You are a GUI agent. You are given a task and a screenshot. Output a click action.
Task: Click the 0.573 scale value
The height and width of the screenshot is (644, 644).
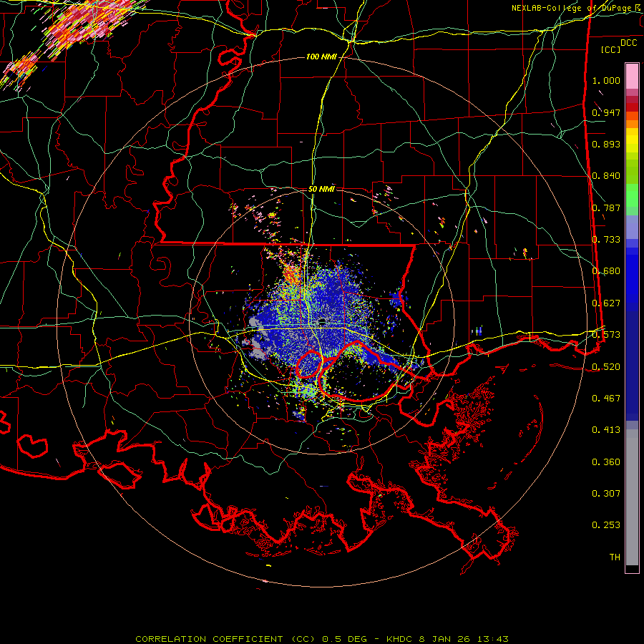(606, 335)
